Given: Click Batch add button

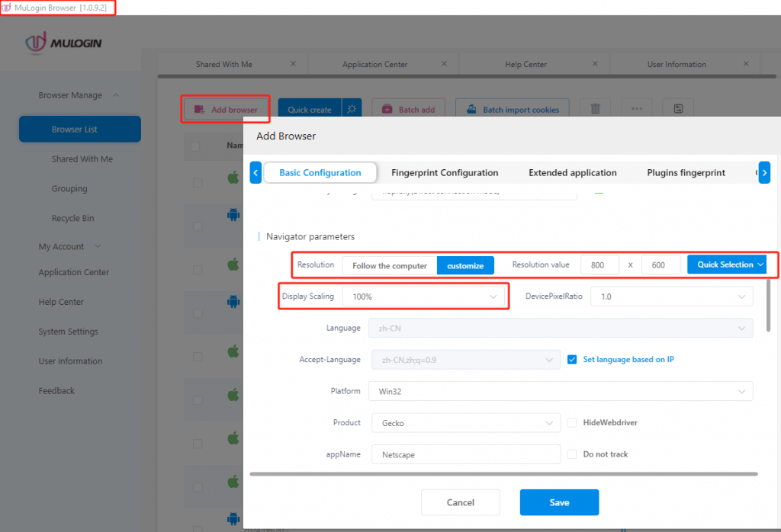Looking at the screenshot, I should (x=409, y=110).
